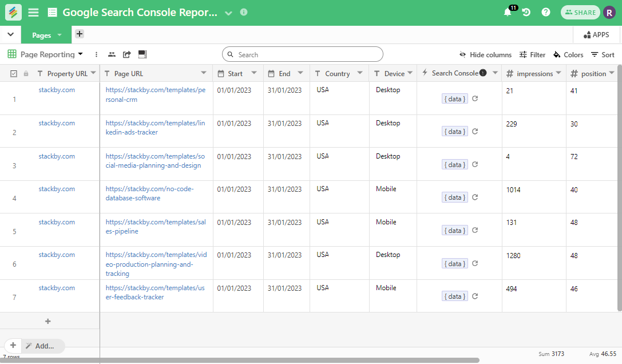622x364 pixels.
Task: Click the green SHARE button
Action: click(580, 12)
